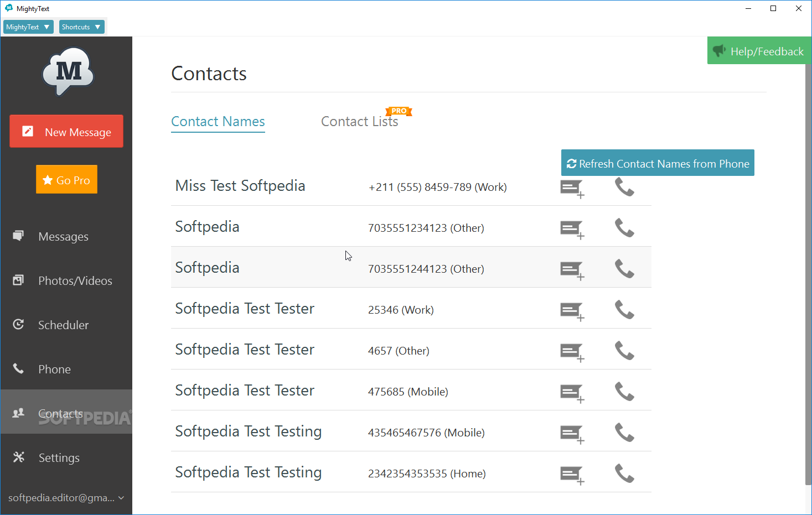Viewport: 812px width, 515px height.
Task: Open Help/Feedback panel
Action: (x=758, y=50)
